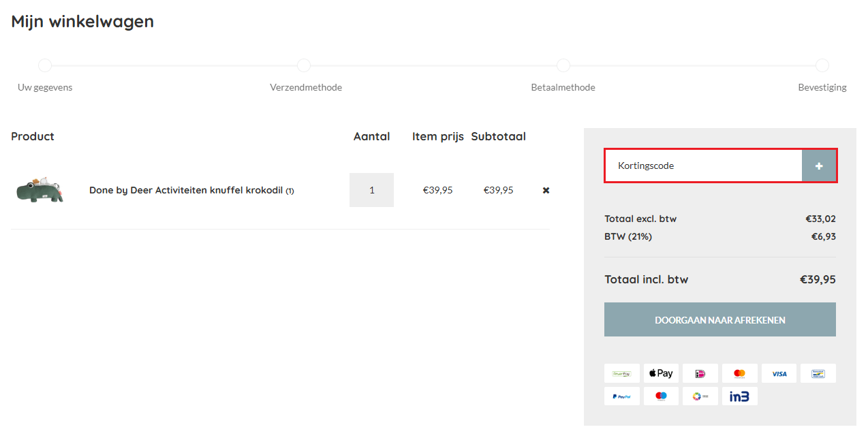Go to the Betaalmethode step circle
Screen dimensions: 868x440
563,65
